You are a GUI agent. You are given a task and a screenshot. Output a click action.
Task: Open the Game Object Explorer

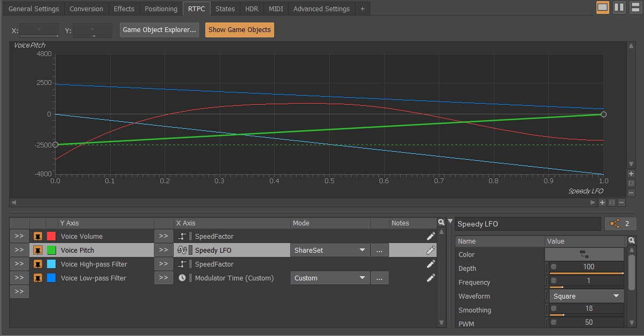tap(160, 30)
